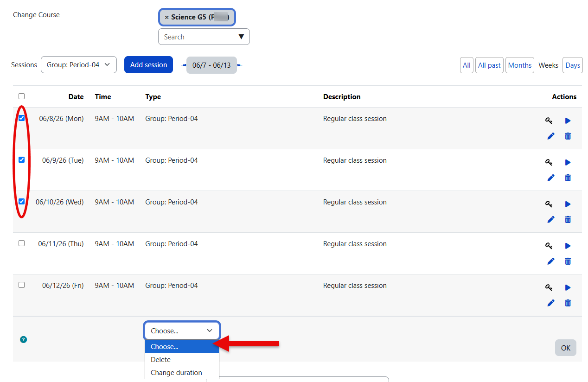This screenshot has height=382, width=588.
Task: Click the Description column header
Action: (342, 97)
